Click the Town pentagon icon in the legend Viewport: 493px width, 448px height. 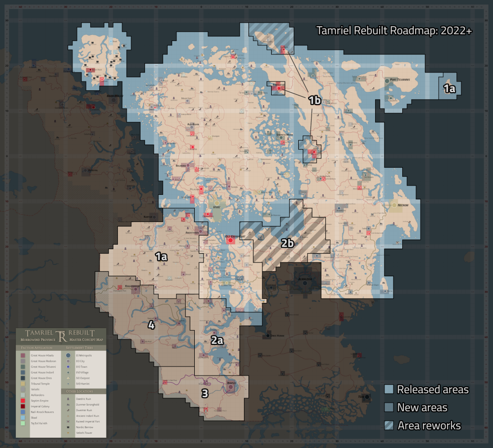68,367
